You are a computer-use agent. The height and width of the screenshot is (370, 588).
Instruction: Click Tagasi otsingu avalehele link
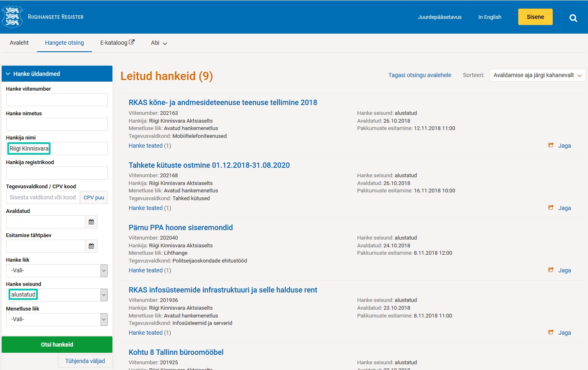pos(419,75)
